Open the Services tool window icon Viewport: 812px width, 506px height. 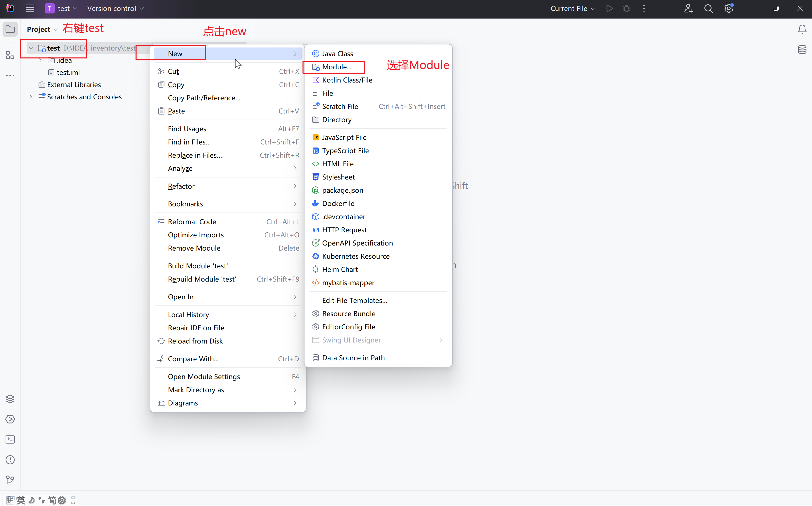(10, 419)
